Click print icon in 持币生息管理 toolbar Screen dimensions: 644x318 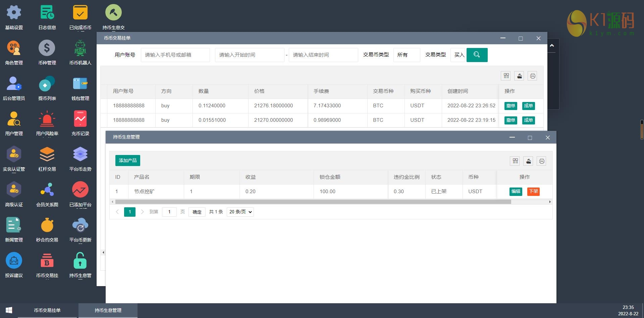coord(541,161)
